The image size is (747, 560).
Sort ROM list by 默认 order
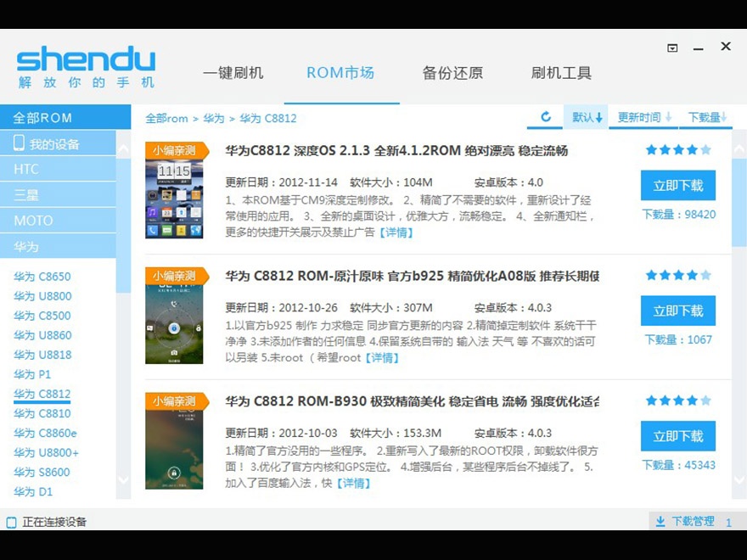coord(587,117)
